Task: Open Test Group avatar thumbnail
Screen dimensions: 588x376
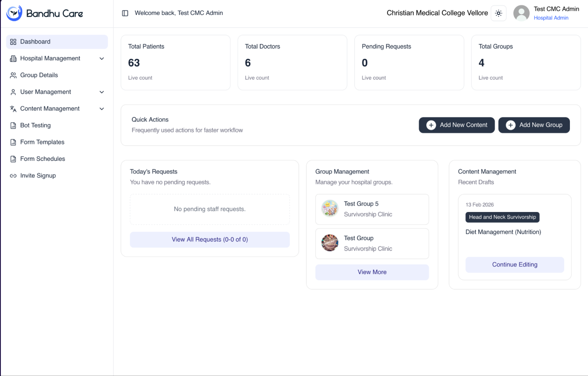Action: [330, 243]
